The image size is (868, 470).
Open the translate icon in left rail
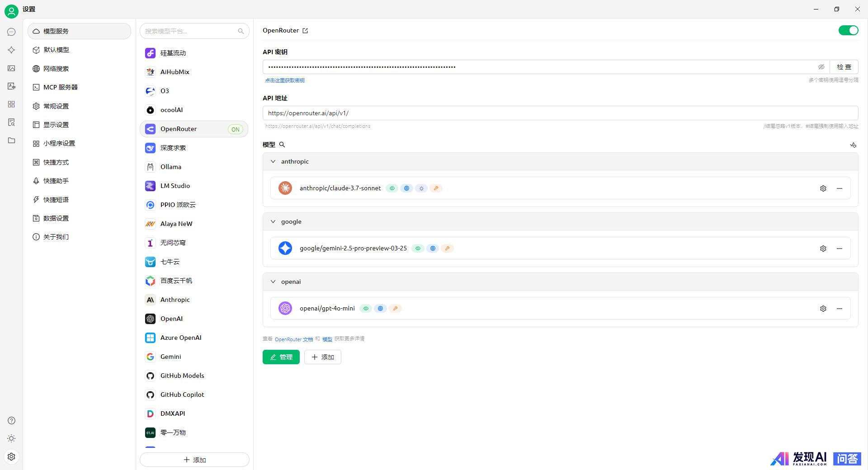point(11,86)
